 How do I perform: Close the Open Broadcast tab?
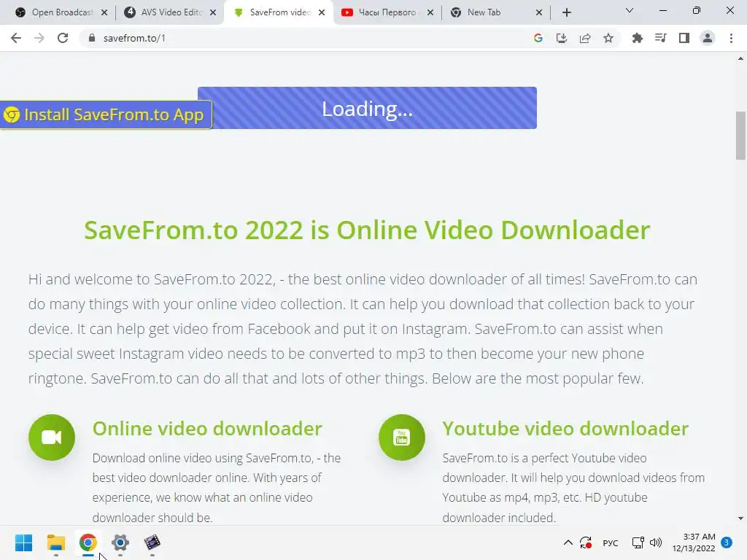(104, 12)
